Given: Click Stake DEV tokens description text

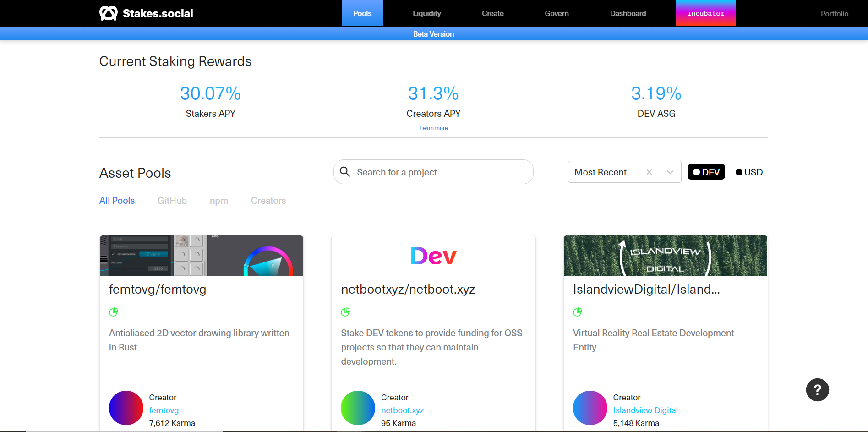Looking at the screenshot, I should pyautogui.click(x=431, y=347).
